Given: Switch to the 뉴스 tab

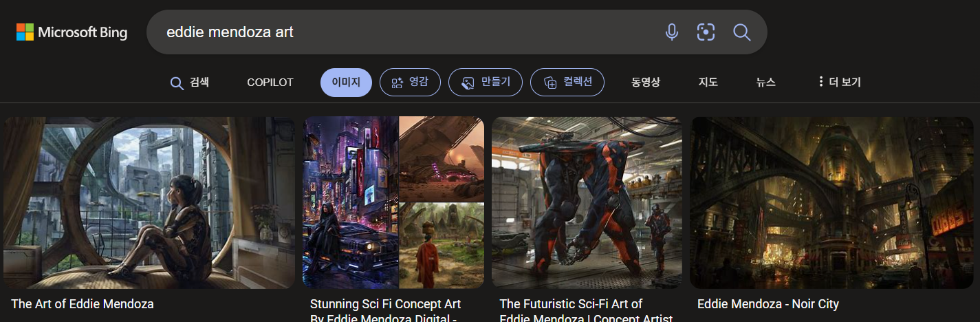Looking at the screenshot, I should click(x=766, y=83).
